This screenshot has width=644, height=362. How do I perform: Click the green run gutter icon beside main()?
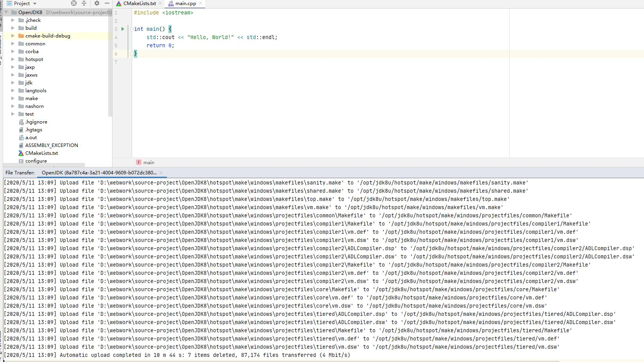point(123,29)
